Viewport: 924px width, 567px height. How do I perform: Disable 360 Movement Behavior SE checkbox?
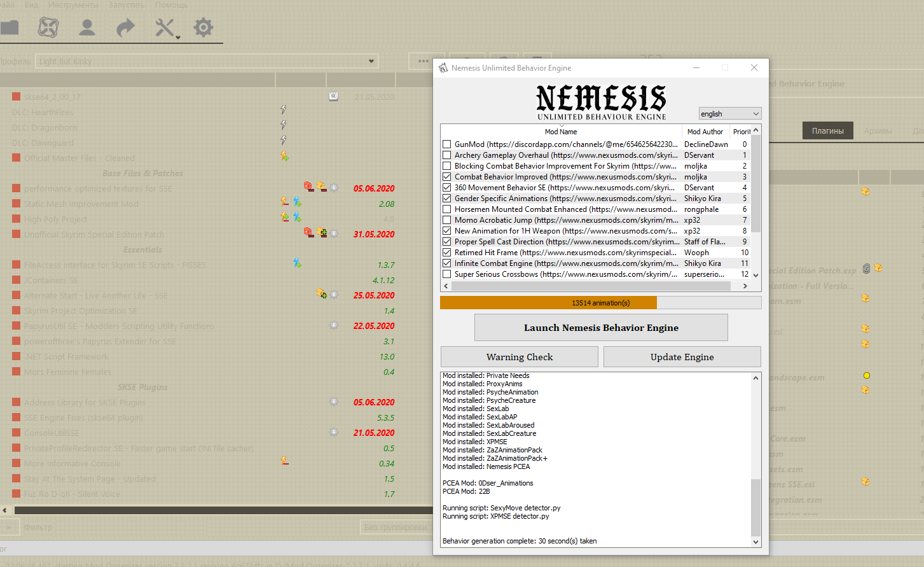447,188
